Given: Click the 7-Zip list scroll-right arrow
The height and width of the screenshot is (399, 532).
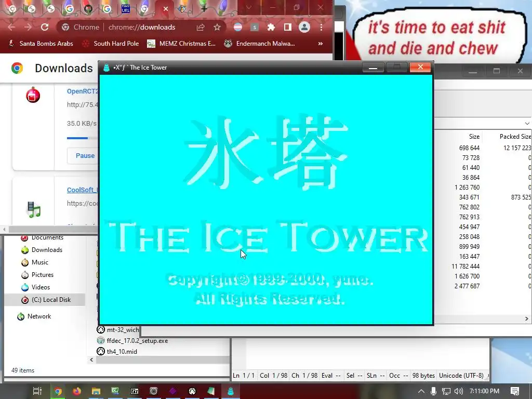Looking at the screenshot, I should tap(527, 319).
